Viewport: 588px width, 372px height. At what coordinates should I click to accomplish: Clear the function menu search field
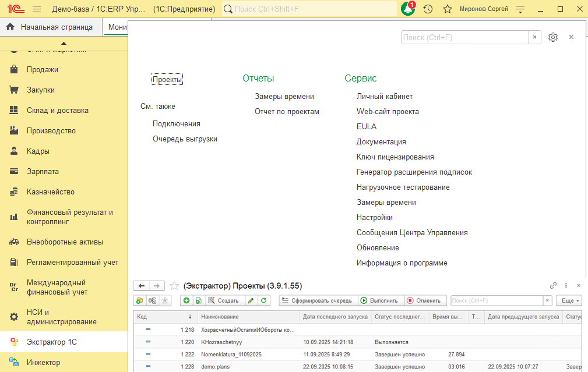tap(535, 37)
